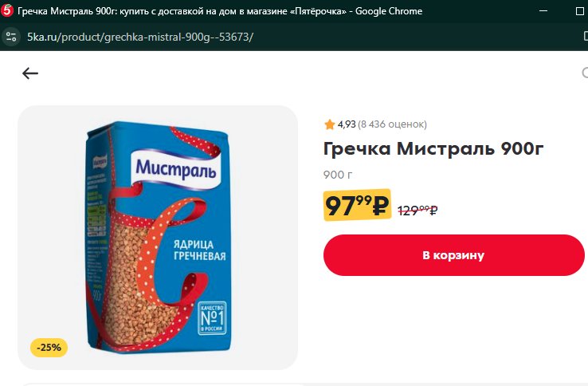This screenshot has height=386, width=588.
Task: Click the 4,93 rating value
Action: pos(346,124)
